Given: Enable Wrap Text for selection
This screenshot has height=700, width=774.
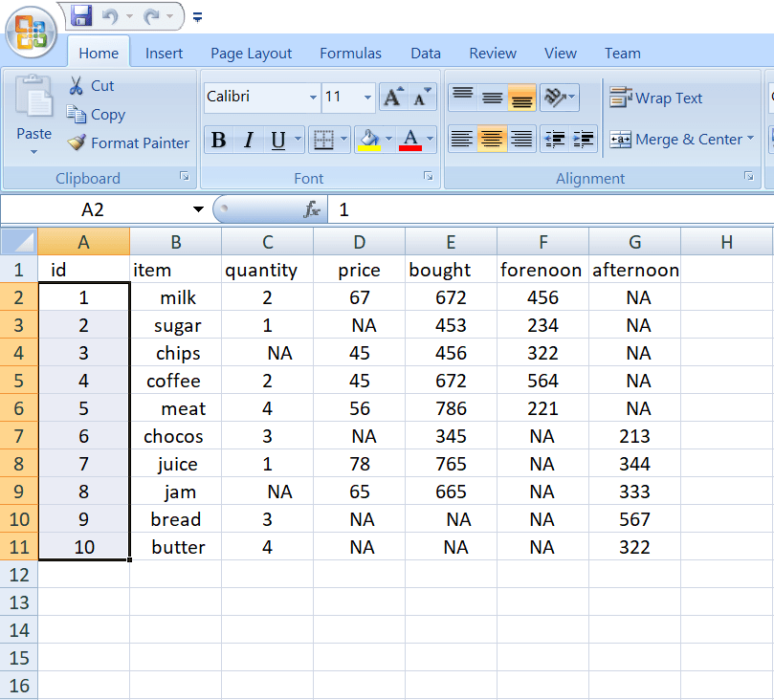Looking at the screenshot, I should pos(661,98).
